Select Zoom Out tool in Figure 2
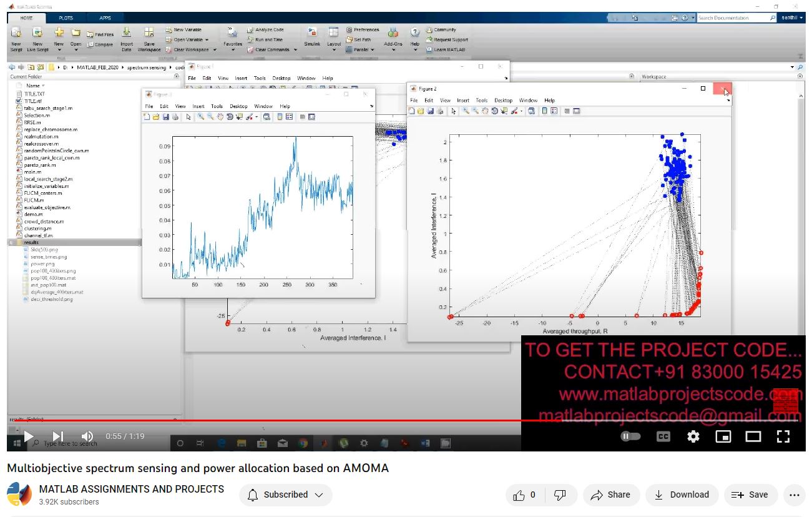 pyautogui.click(x=476, y=111)
